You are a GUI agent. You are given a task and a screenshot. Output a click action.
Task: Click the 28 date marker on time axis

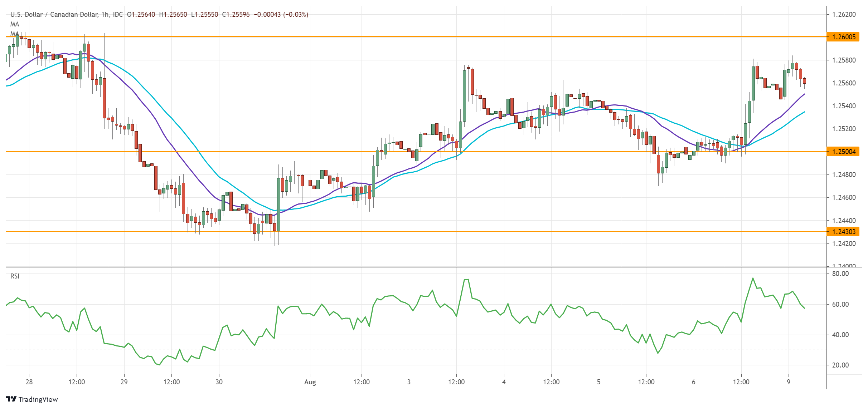pyautogui.click(x=29, y=382)
